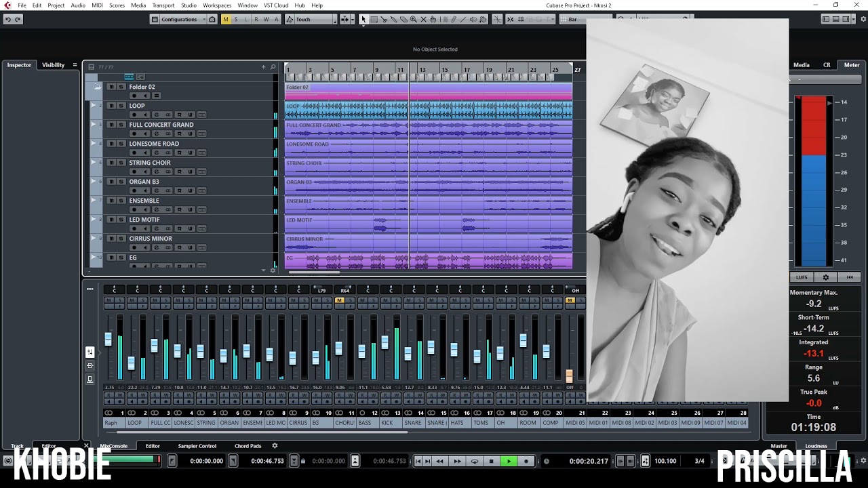Mute the ENSEMBLE track

[x=111, y=201]
